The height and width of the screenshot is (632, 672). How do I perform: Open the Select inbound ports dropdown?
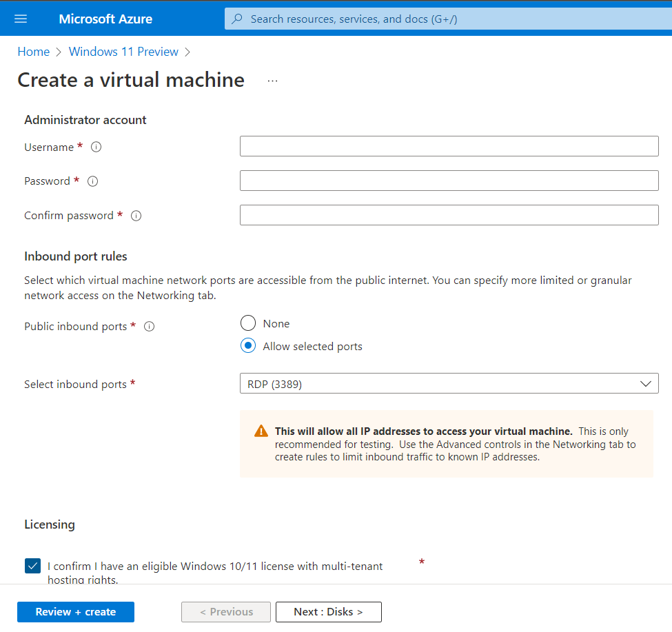pyautogui.click(x=449, y=384)
